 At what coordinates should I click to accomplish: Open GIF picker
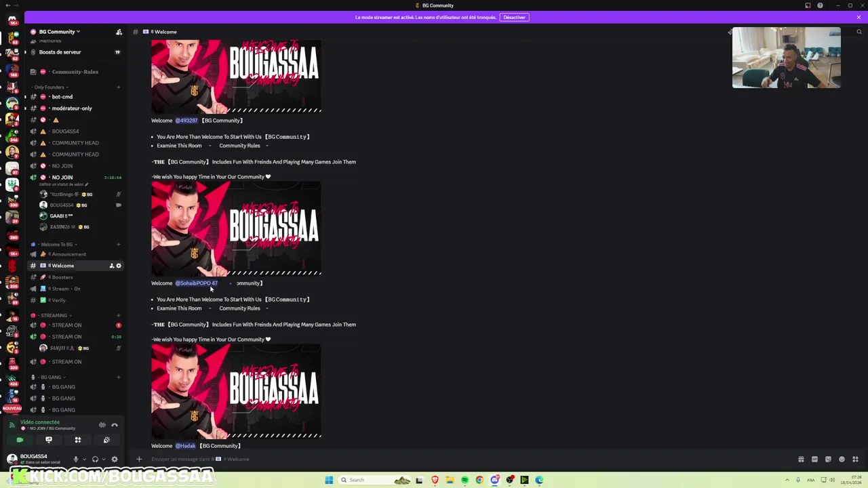click(814, 459)
